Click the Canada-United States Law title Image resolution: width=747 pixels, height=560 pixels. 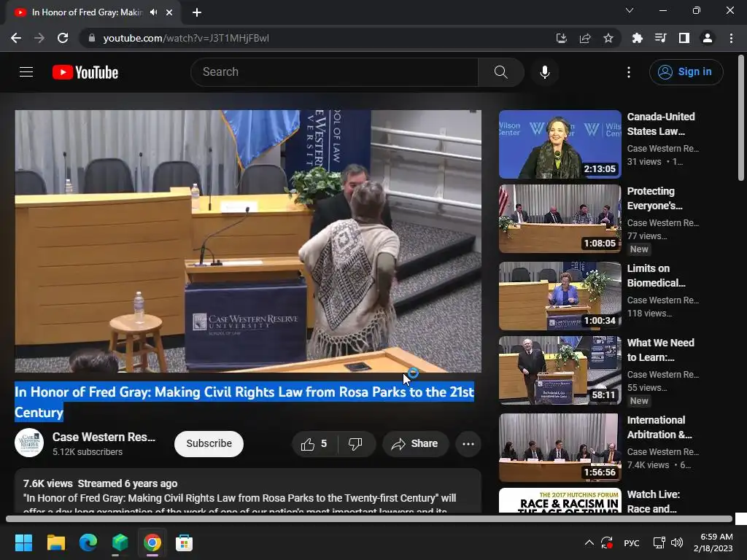661,124
